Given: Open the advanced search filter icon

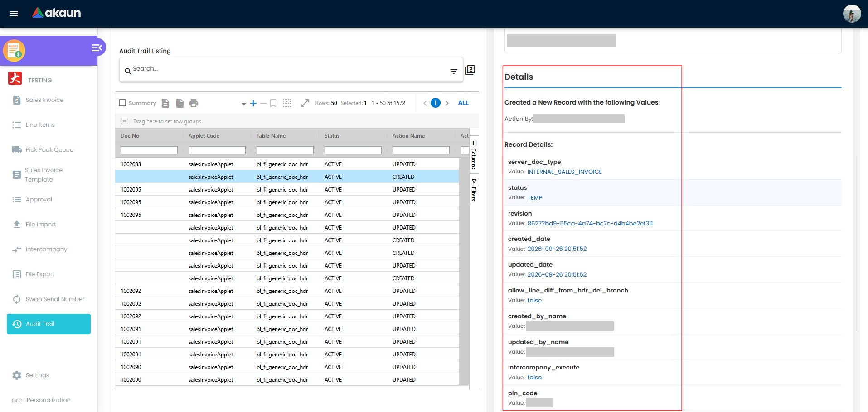Looking at the screenshot, I should (453, 71).
